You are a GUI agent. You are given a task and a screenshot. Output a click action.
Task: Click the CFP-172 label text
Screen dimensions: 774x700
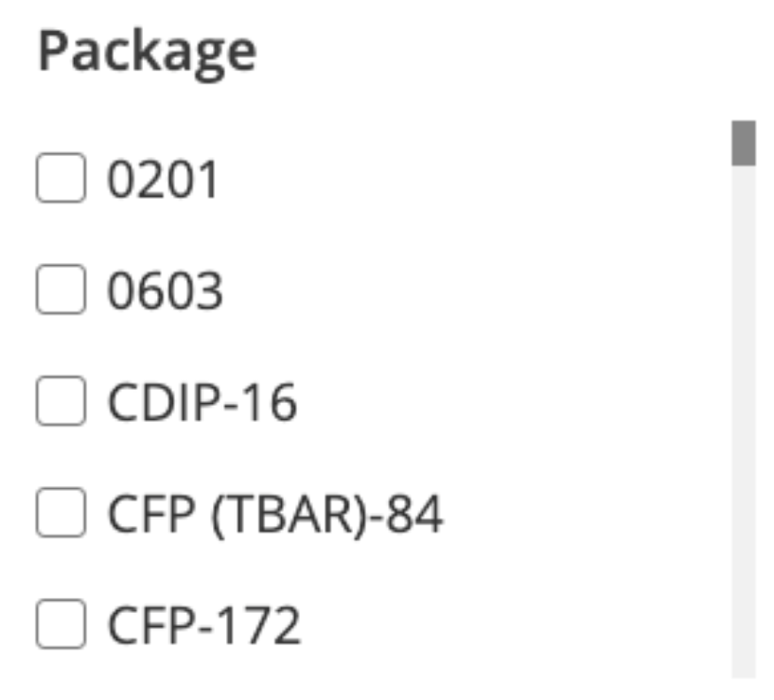pyautogui.click(x=203, y=625)
